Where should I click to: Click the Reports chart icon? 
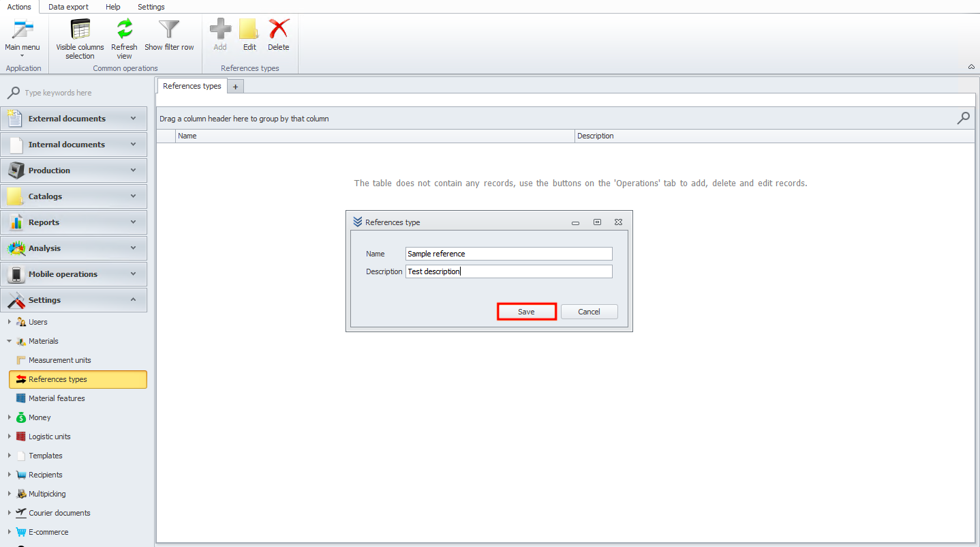[16, 222]
